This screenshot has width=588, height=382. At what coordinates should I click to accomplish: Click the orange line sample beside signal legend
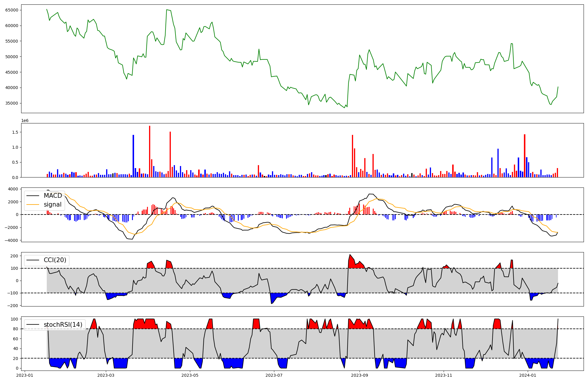[33, 205]
